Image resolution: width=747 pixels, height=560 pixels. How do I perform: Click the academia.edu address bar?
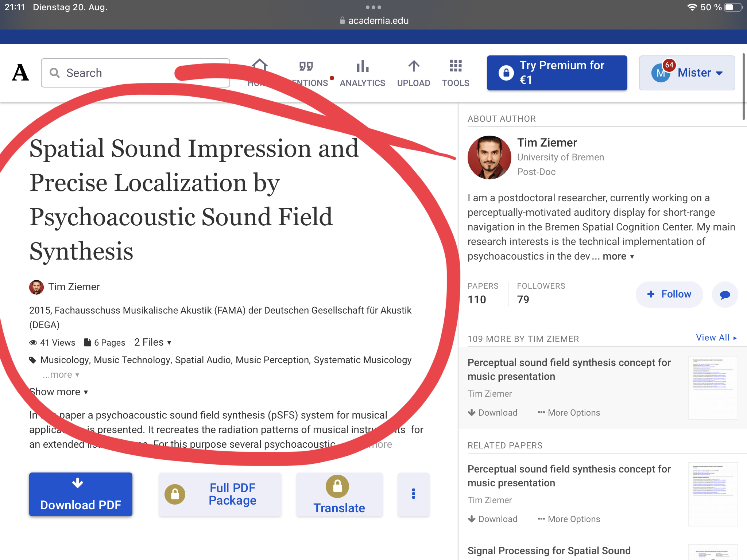[x=374, y=21]
